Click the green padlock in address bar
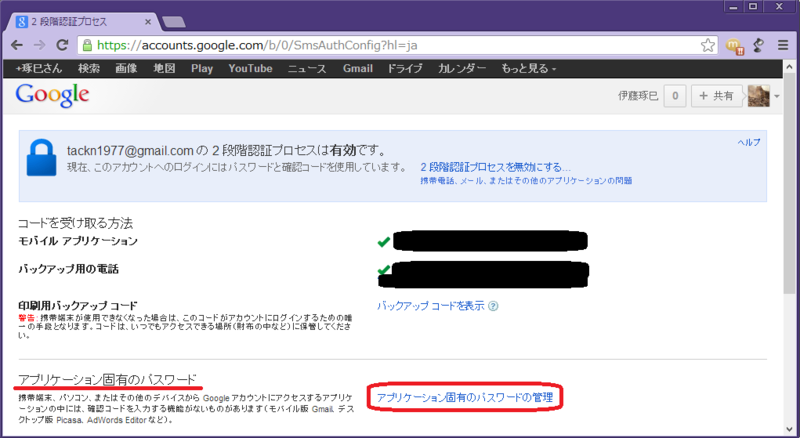Screen dimensions: 800x438 click(87, 45)
